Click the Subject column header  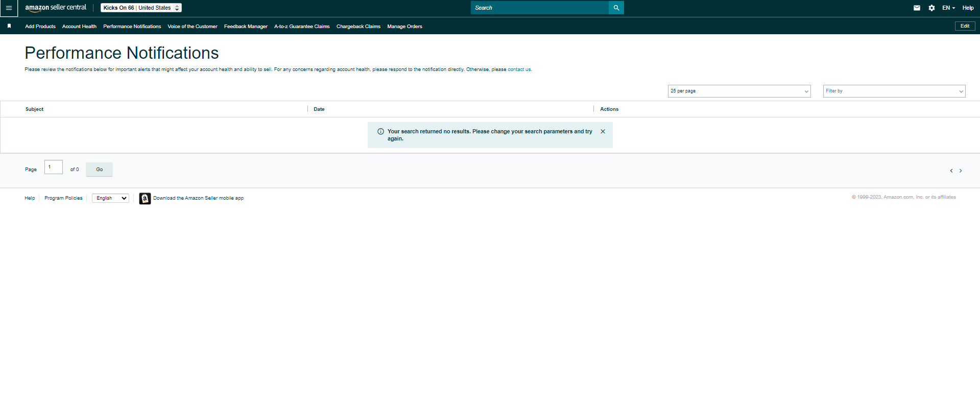tap(34, 109)
